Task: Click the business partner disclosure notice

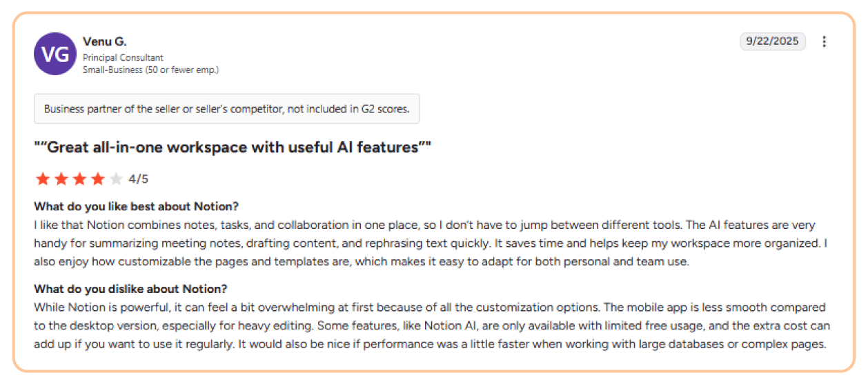Action: [x=226, y=109]
